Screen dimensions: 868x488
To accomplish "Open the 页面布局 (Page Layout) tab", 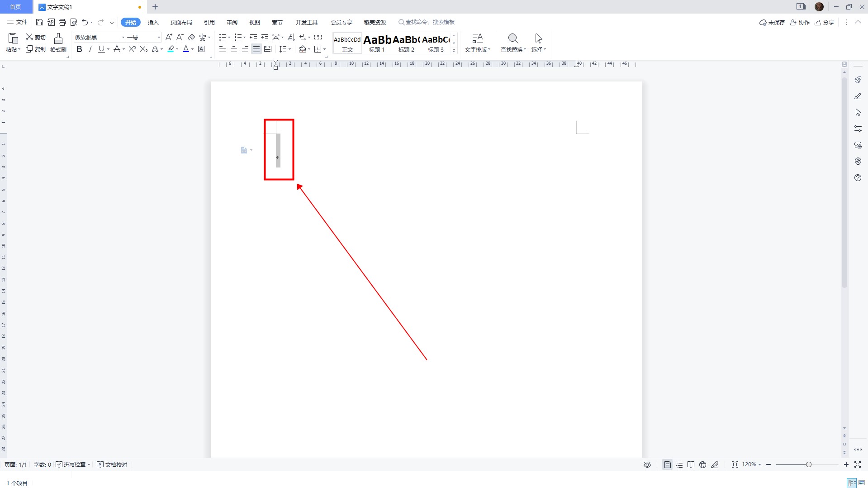I will point(181,22).
